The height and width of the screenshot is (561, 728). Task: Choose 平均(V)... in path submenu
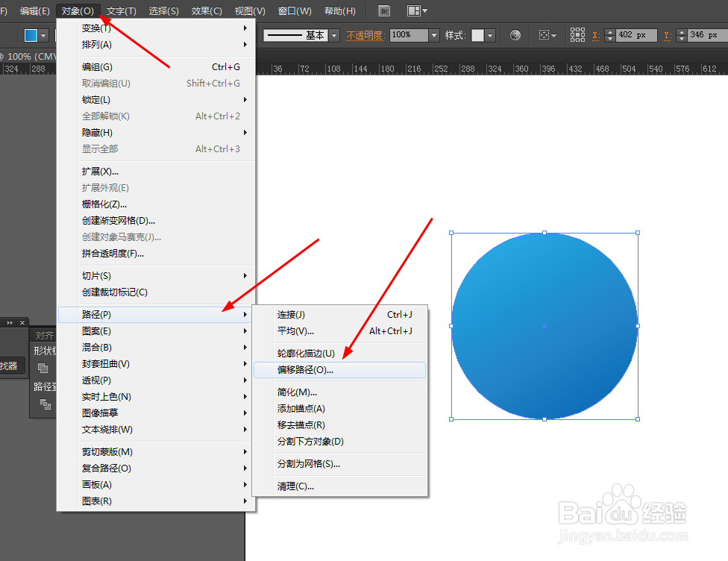pyautogui.click(x=340, y=331)
